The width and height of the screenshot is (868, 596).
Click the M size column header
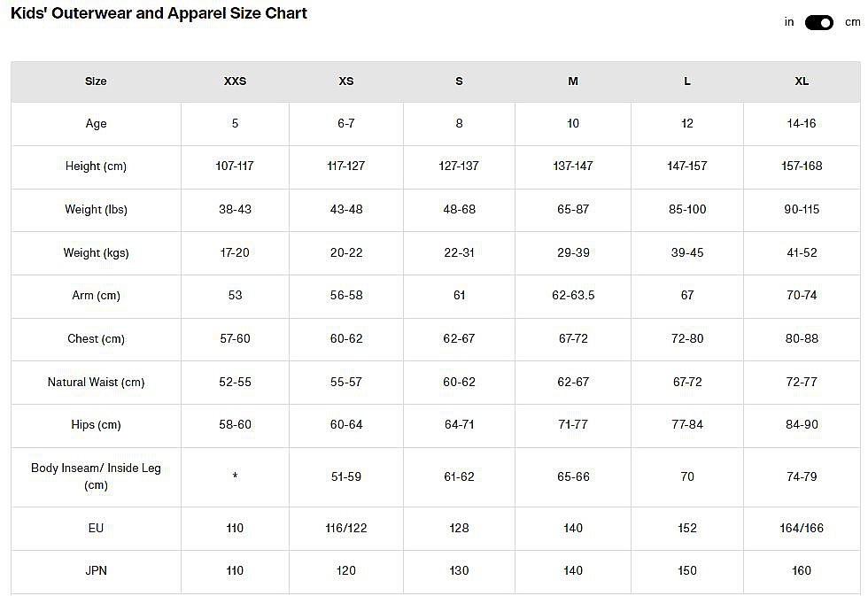pyautogui.click(x=573, y=81)
